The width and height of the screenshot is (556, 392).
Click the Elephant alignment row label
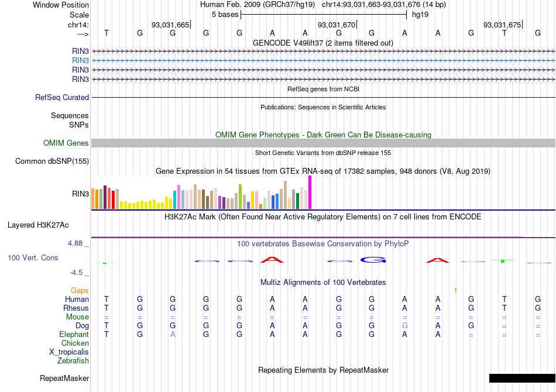click(x=74, y=334)
